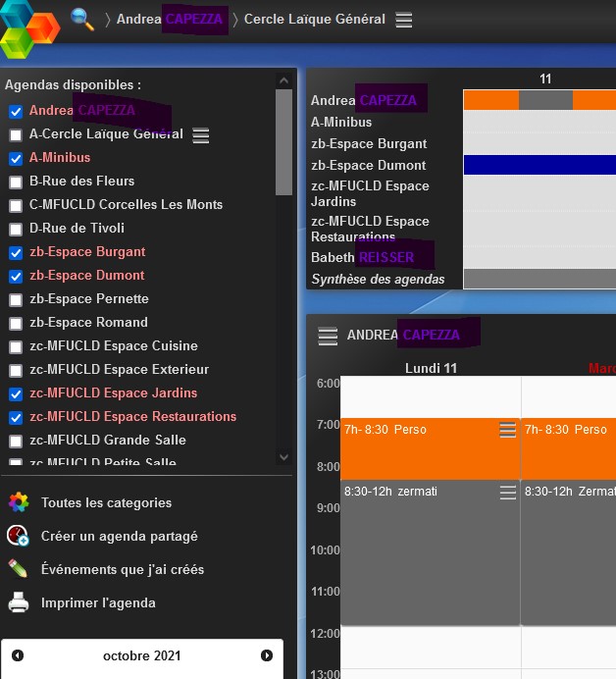Click the octobre 2021 month label
The width and height of the screenshot is (616, 679).
pos(142,656)
